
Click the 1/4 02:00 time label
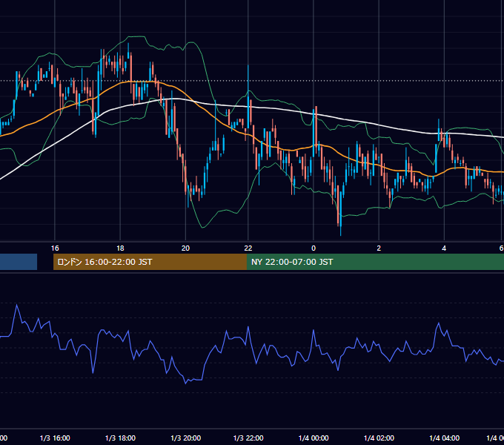pyautogui.click(x=379, y=438)
